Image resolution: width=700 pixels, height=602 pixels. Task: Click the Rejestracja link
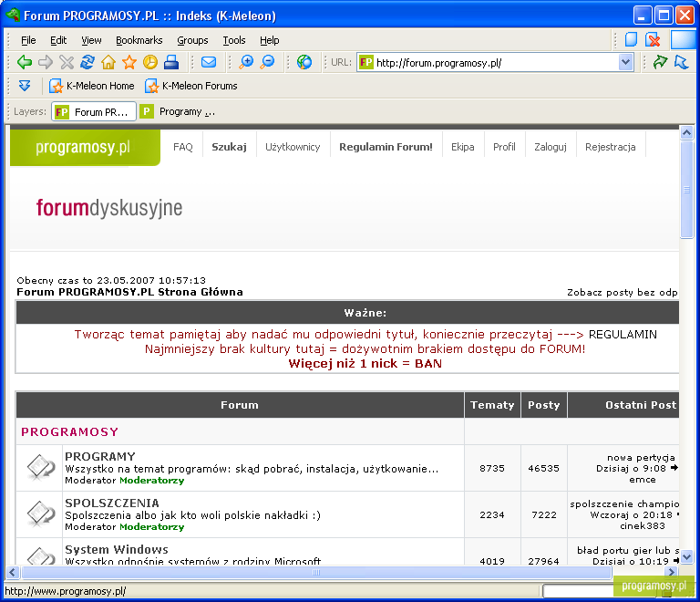(x=611, y=147)
